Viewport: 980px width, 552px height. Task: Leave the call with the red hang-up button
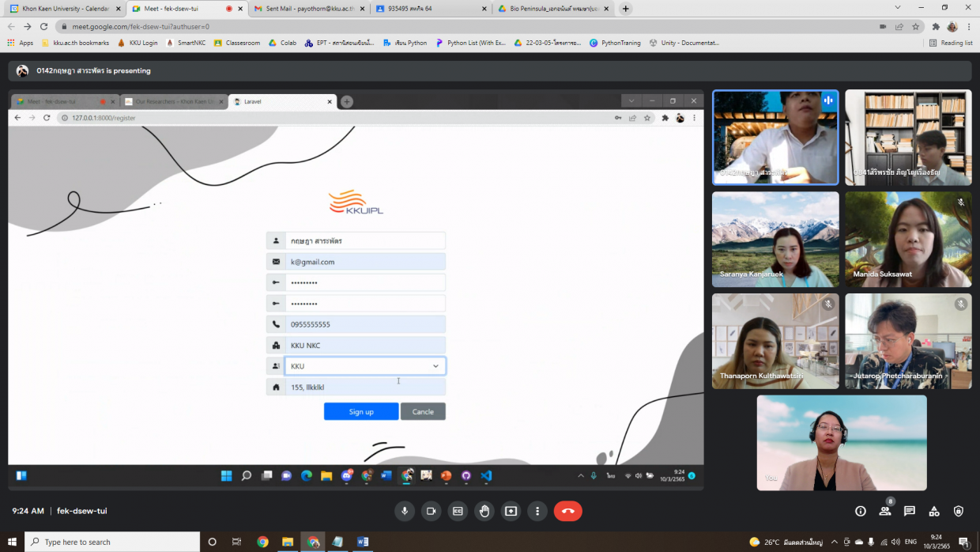[567, 511]
